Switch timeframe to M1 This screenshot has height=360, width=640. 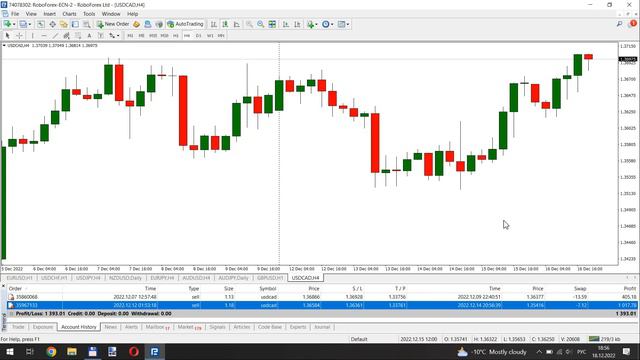click(130, 36)
